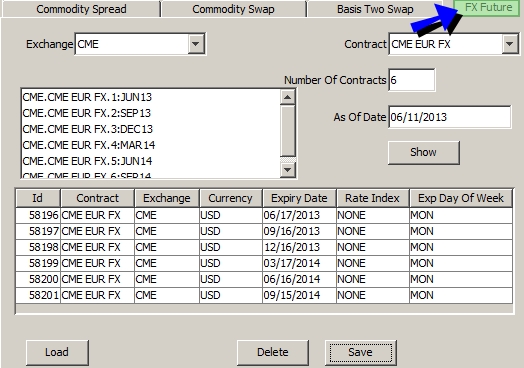Click the Exchange column header
Image resolution: width=524 pixels, height=368 pixels.
167,198
